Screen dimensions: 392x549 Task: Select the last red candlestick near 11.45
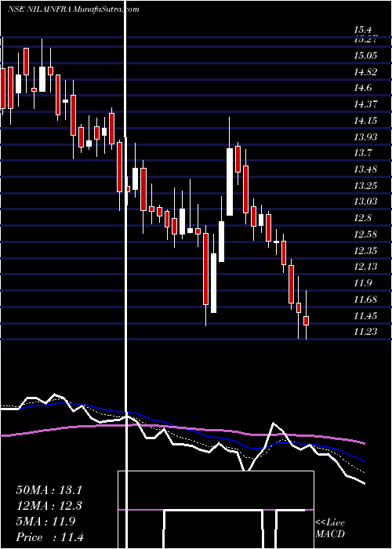tap(307, 321)
